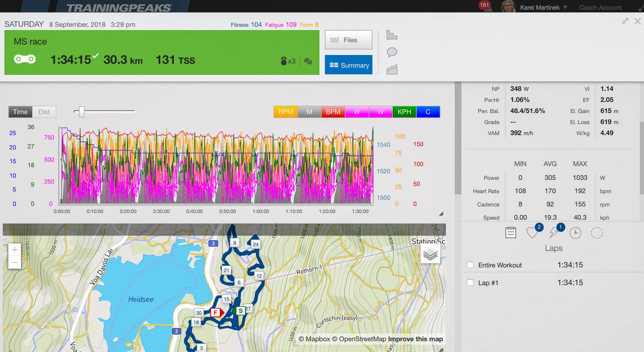Screen dimensions: 644x352
Task: Click the summary panel left scrollbar
Action: point(458,138)
